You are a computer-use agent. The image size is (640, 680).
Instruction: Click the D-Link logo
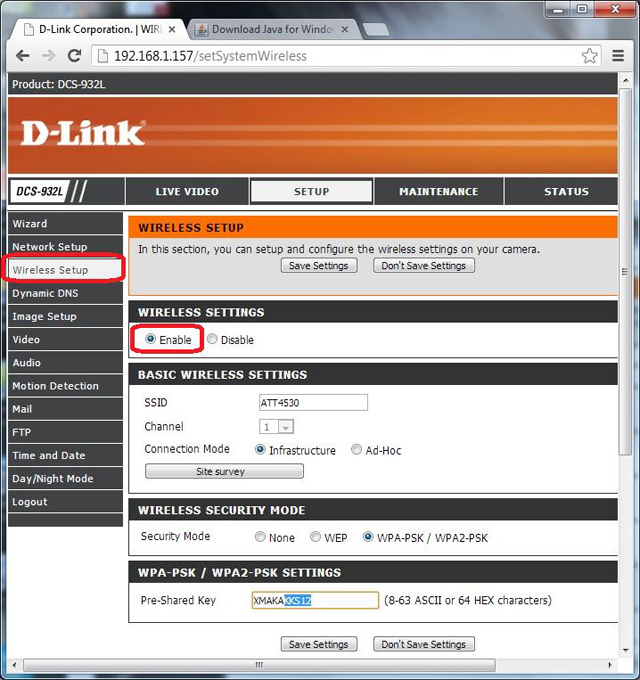[x=82, y=133]
